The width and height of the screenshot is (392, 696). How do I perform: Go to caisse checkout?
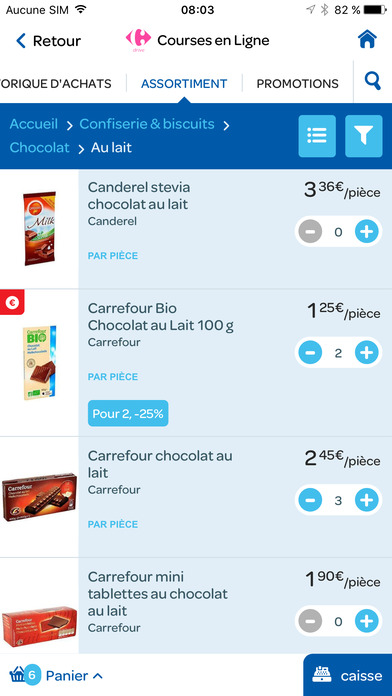[x=348, y=675]
